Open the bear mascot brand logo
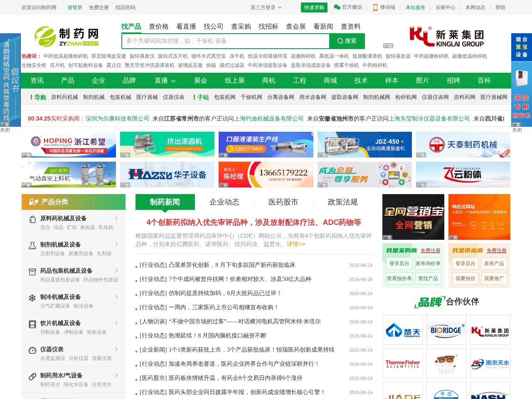Image resolution: width=532 pixels, height=399 pixels. click(x=446, y=364)
